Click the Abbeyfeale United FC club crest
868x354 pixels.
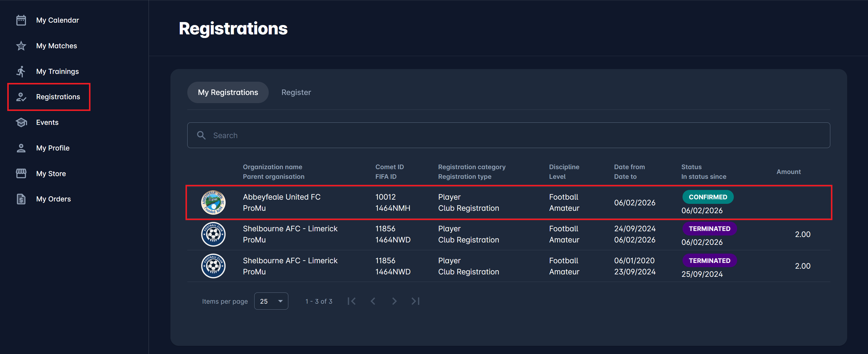pos(213,202)
